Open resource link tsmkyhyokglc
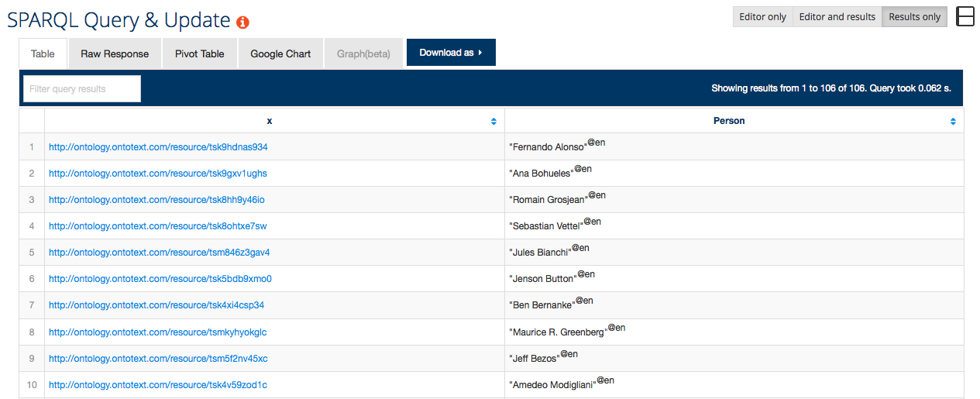Image resolution: width=980 pixels, height=399 pixels. click(158, 332)
